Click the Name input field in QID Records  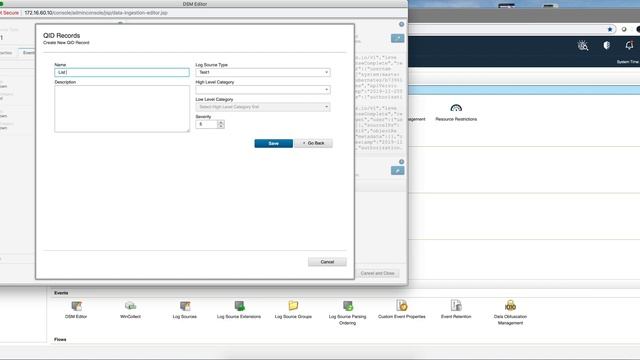pyautogui.click(x=122, y=72)
